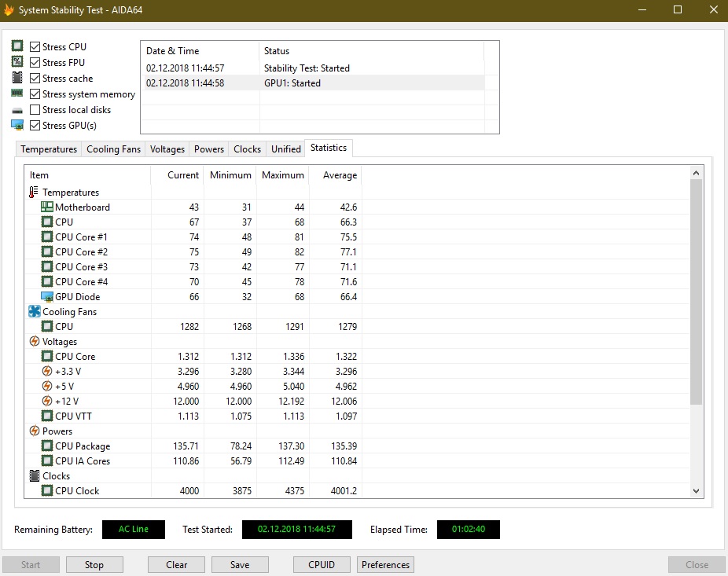
Task: Click the Statistics tab
Action: [329, 148]
